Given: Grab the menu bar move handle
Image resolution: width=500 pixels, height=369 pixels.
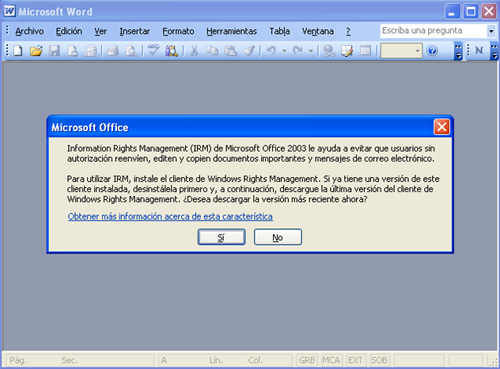Looking at the screenshot, I should click(x=7, y=31).
